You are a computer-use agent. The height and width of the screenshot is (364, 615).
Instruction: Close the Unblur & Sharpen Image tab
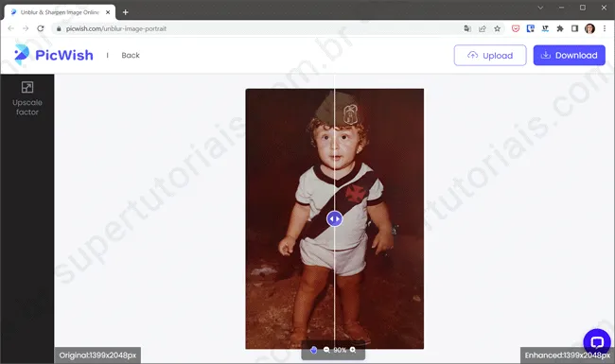click(108, 12)
